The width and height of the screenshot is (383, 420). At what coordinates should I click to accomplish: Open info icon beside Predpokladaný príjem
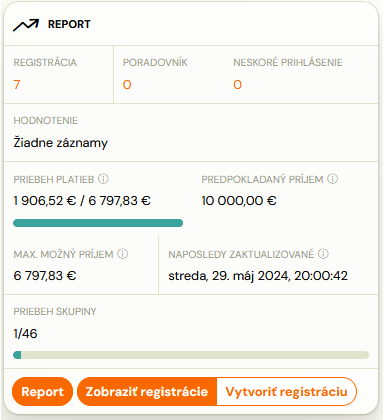click(332, 179)
